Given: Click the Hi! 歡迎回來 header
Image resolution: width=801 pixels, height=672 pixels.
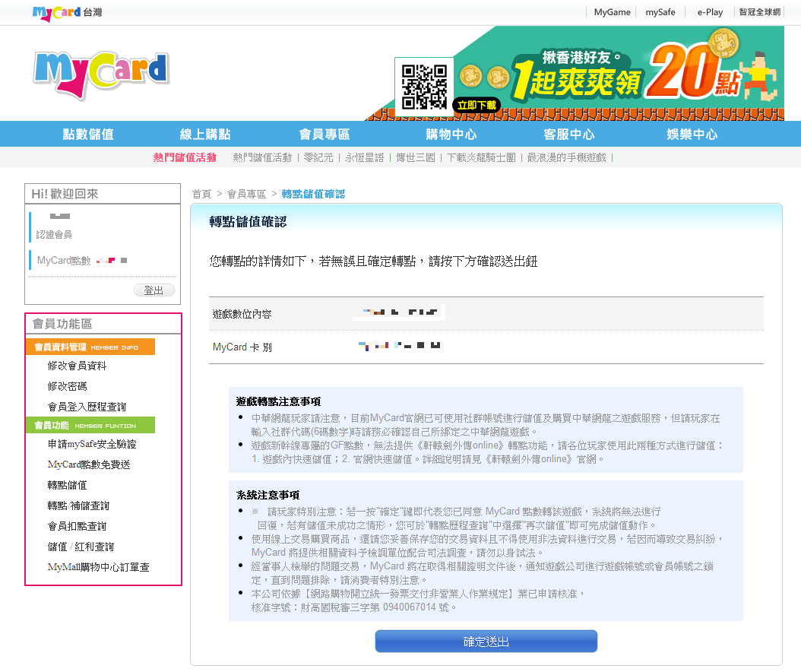Looking at the screenshot, I should pos(65,194).
